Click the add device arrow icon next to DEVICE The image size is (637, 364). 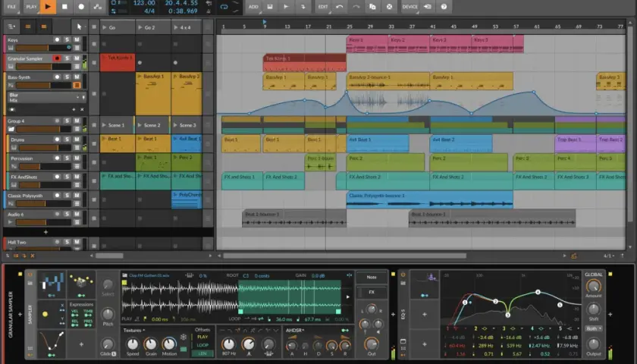point(428,7)
